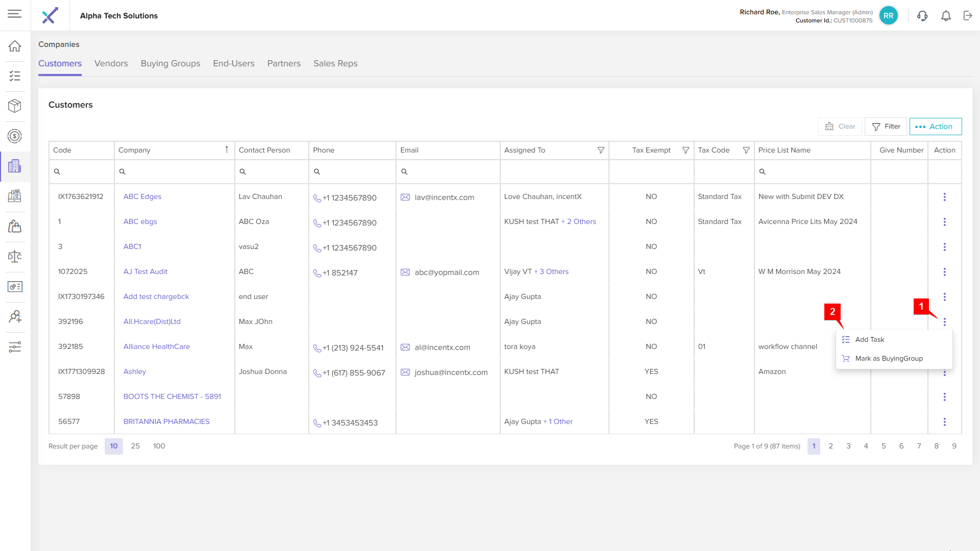Open the legal scales sidebar icon
Image resolution: width=980 pixels, height=551 pixels.
(15, 257)
